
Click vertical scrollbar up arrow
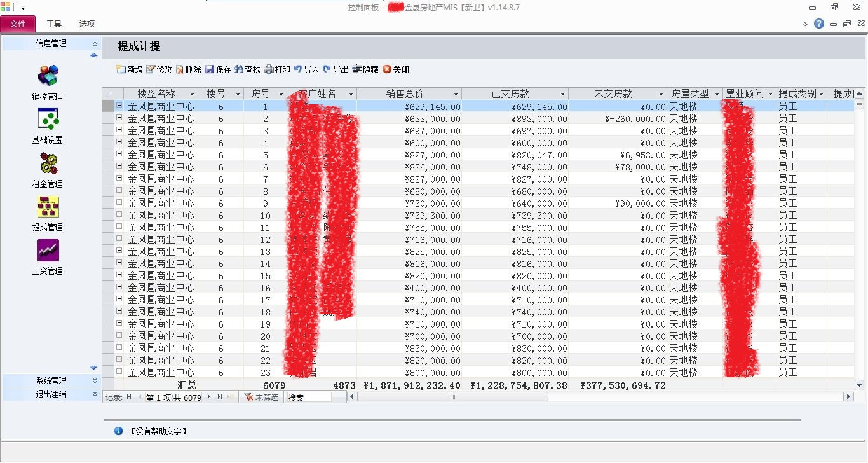[860, 93]
